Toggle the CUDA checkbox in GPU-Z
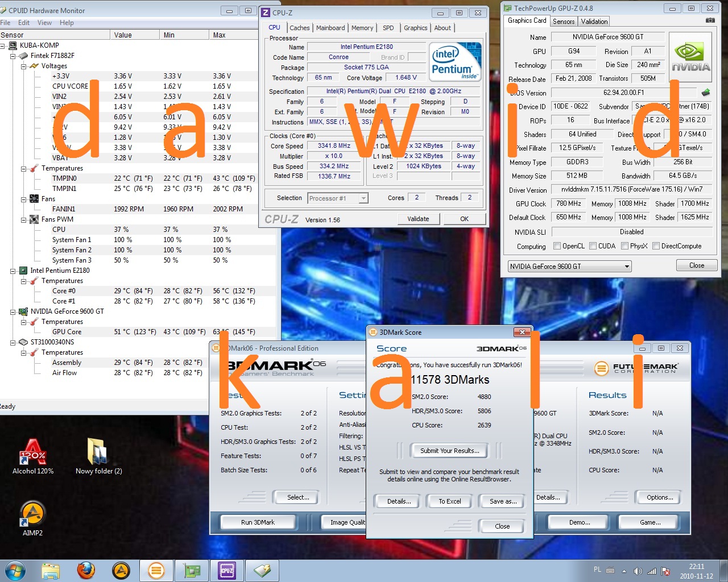The width and height of the screenshot is (728, 582). (593, 246)
